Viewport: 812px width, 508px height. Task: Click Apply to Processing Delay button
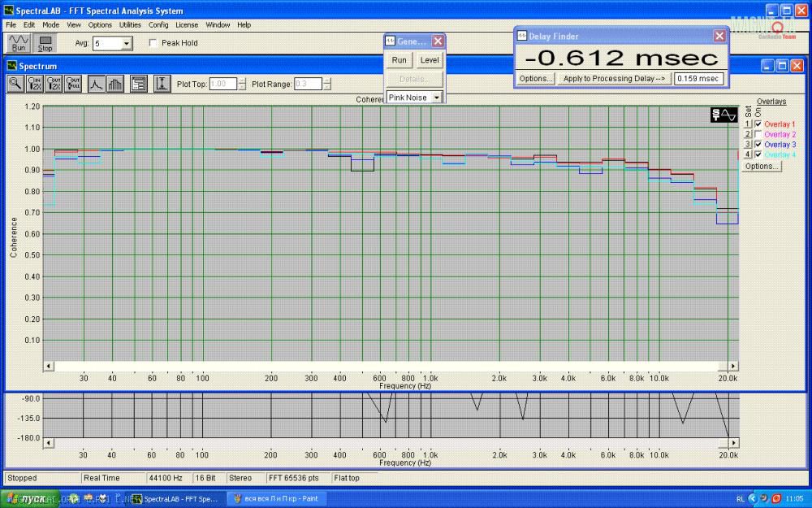615,79
